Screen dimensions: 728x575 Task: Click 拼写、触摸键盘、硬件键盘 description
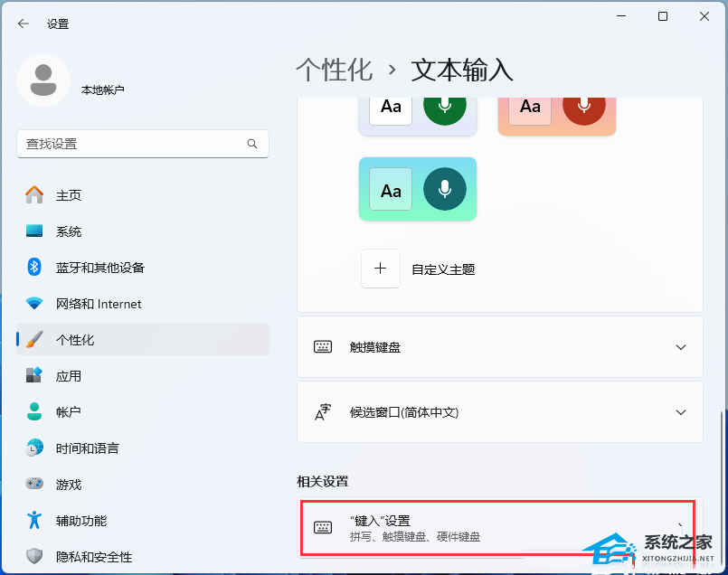click(x=415, y=537)
